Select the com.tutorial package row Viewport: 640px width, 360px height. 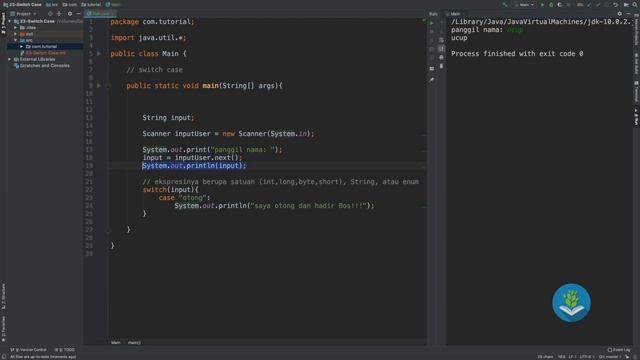(45, 47)
